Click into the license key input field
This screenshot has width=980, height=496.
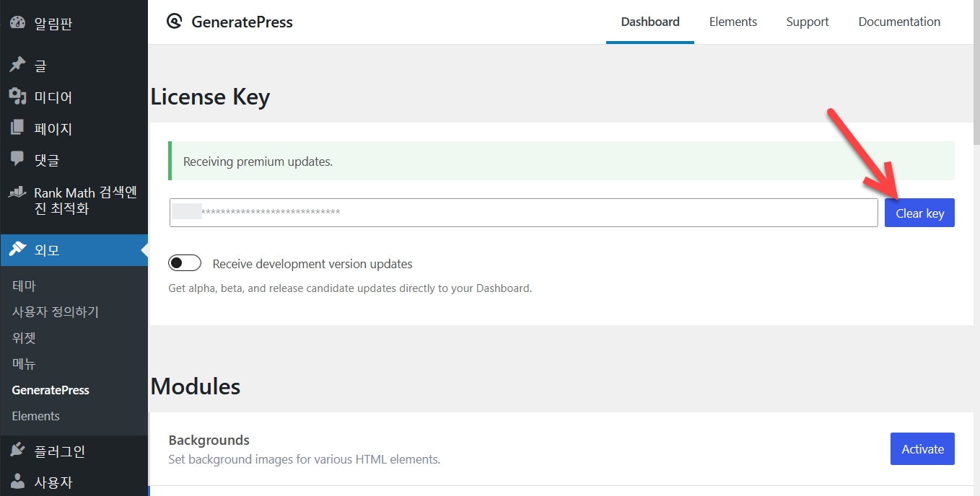point(523,213)
